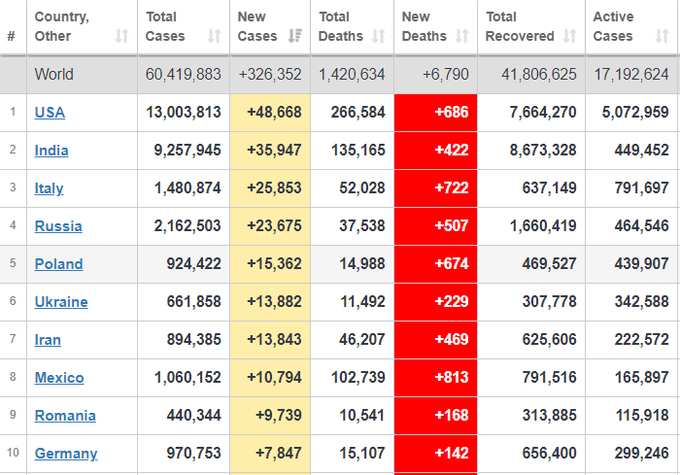This screenshot has height=475, width=680.
Task: Click the sort icon in New Cases header
Action: (295, 37)
